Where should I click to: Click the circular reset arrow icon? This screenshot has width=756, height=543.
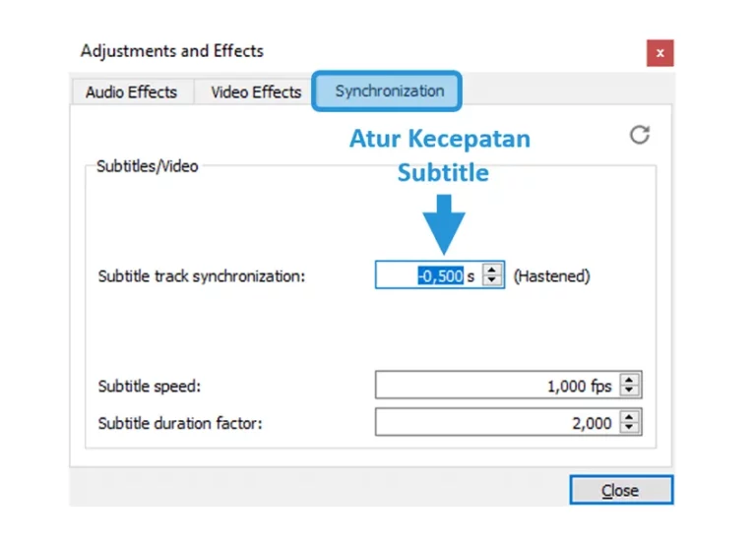(x=639, y=135)
